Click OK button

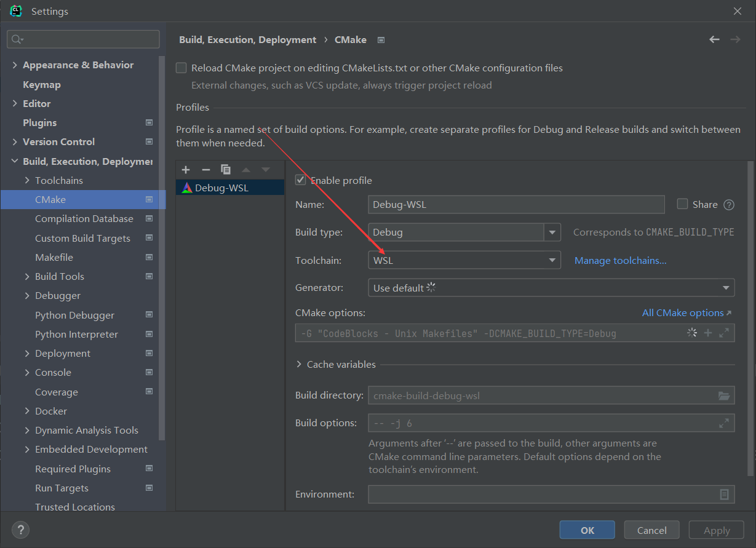(x=587, y=530)
